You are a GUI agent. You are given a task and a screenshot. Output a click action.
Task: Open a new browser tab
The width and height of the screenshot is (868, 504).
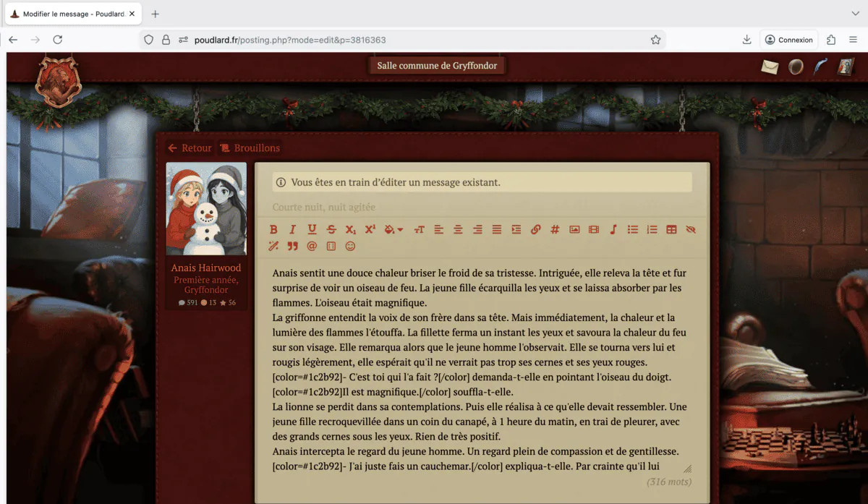[155, 14]
